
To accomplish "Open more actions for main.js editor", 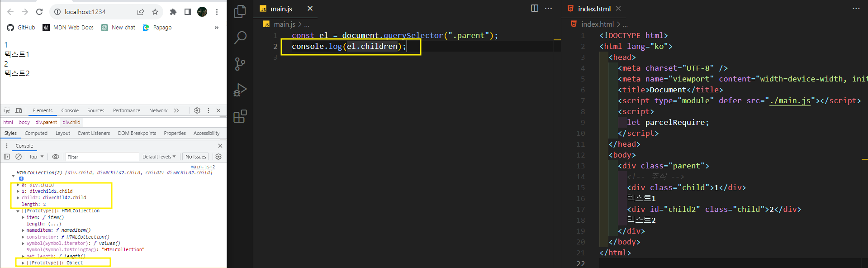I will pos(549,8).
